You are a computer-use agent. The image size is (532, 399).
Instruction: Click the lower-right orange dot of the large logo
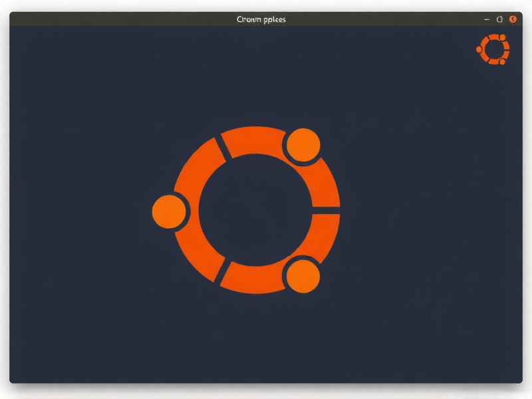click(303, 276)
